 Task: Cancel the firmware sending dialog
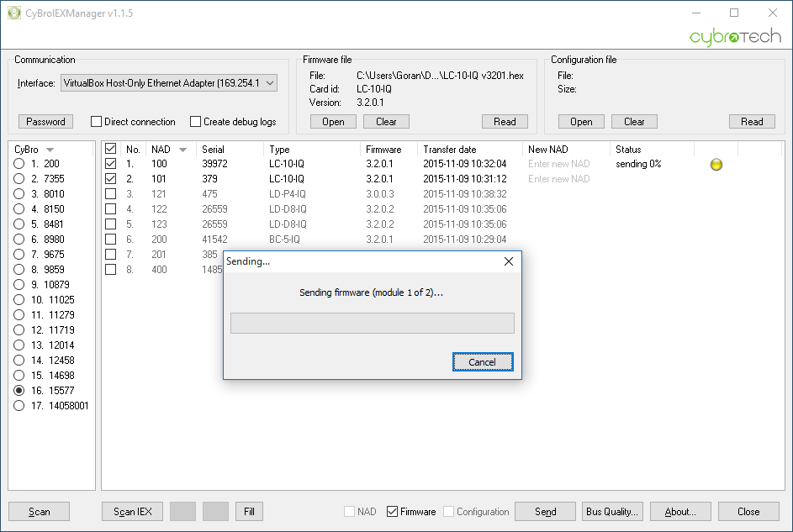point(482,362)
